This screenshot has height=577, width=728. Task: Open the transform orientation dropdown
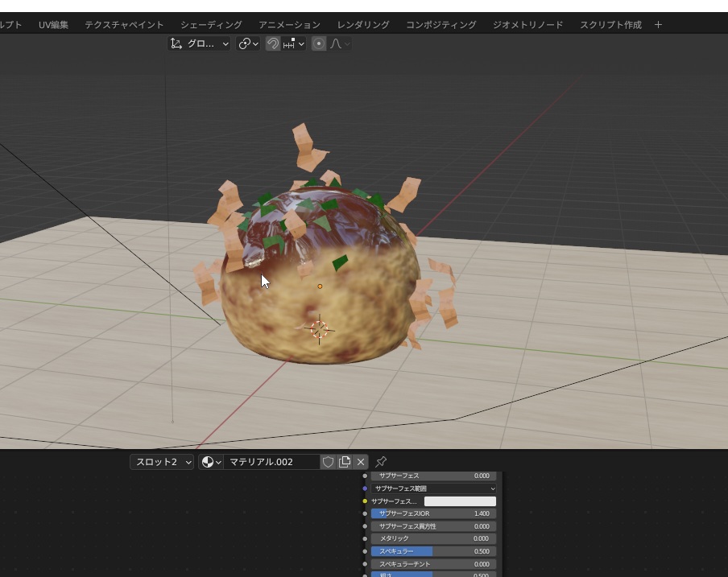pos(199,43)
